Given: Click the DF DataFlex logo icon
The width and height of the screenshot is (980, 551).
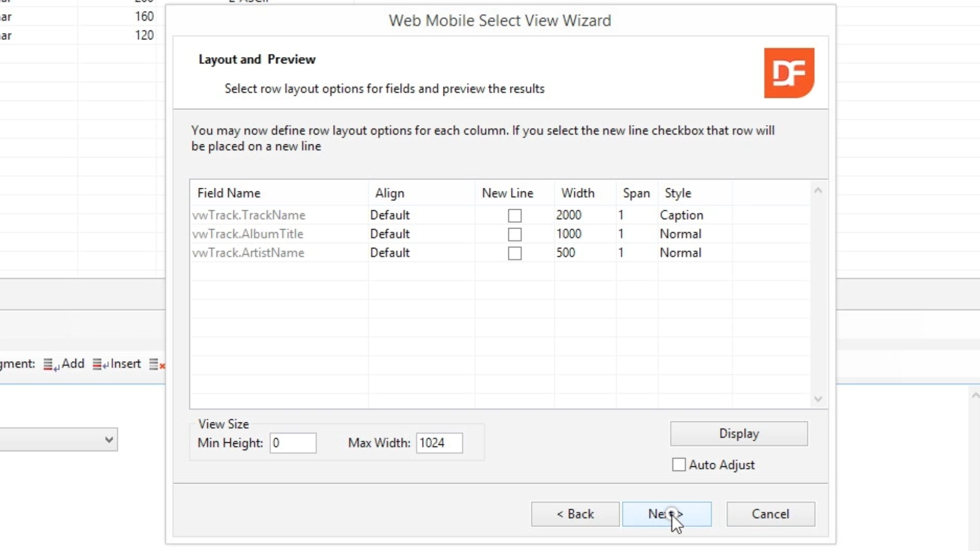Looking at the screenshot, I should (789, 73).
